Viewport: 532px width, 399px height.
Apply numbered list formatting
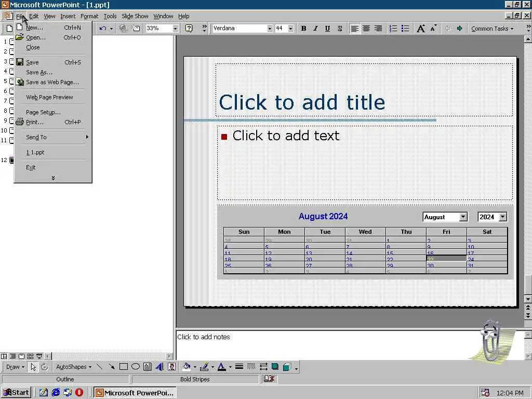point(393,29)
